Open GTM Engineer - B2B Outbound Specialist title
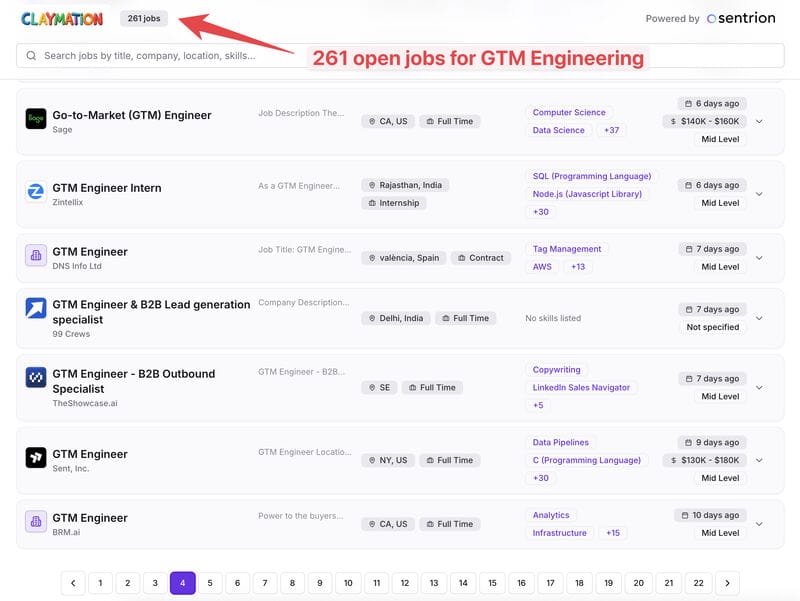Image resolution: width=800 pixels, height=601 pixels. coord(134,381)
